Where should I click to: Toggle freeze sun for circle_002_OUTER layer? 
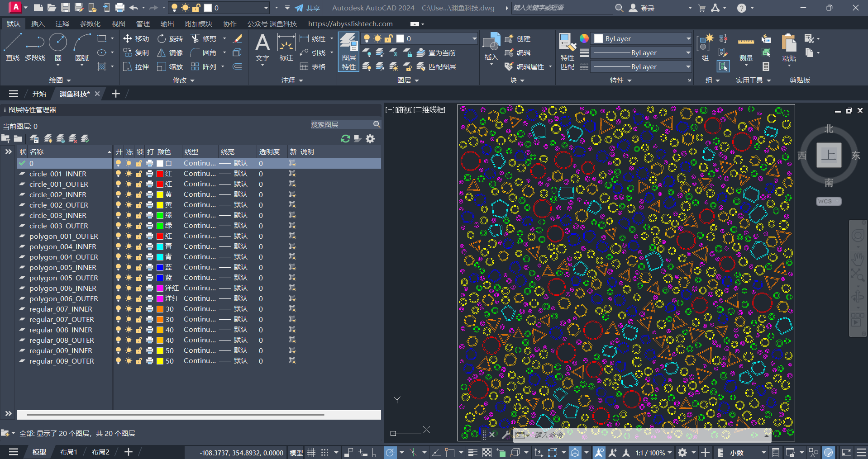pos(129,205)
